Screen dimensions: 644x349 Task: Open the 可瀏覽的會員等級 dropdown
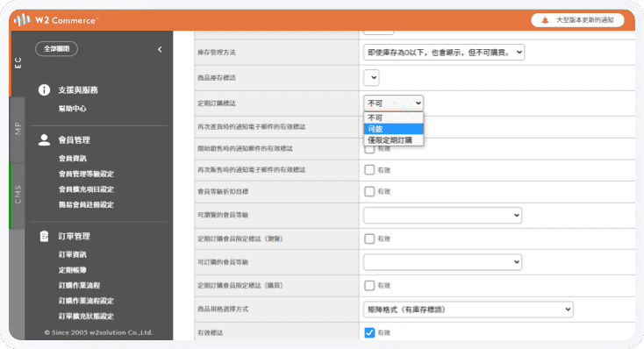442,215
